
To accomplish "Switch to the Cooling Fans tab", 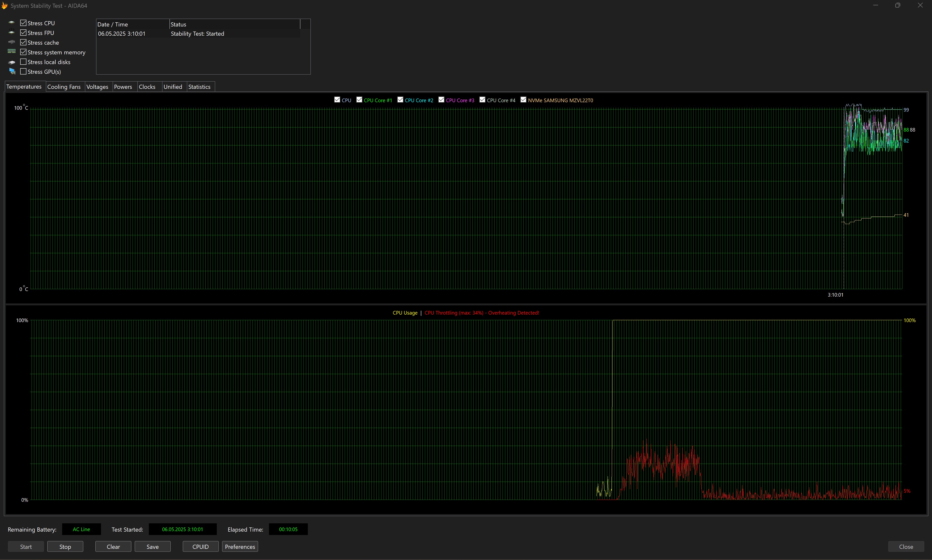I will click(x=64, y=87).
